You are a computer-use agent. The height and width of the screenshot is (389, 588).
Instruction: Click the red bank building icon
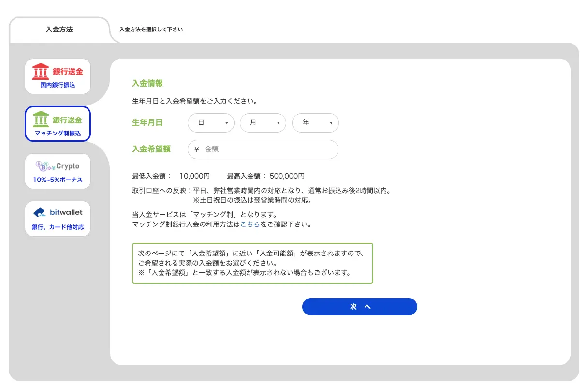pos(40,71)
